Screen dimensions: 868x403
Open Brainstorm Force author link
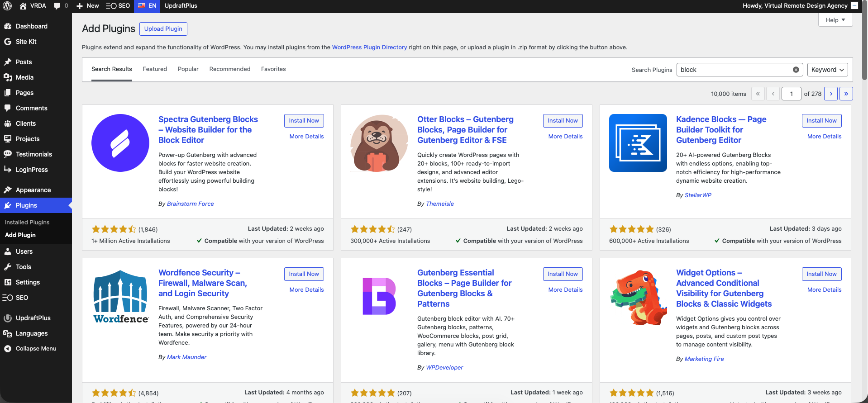[x=191, y=204]
